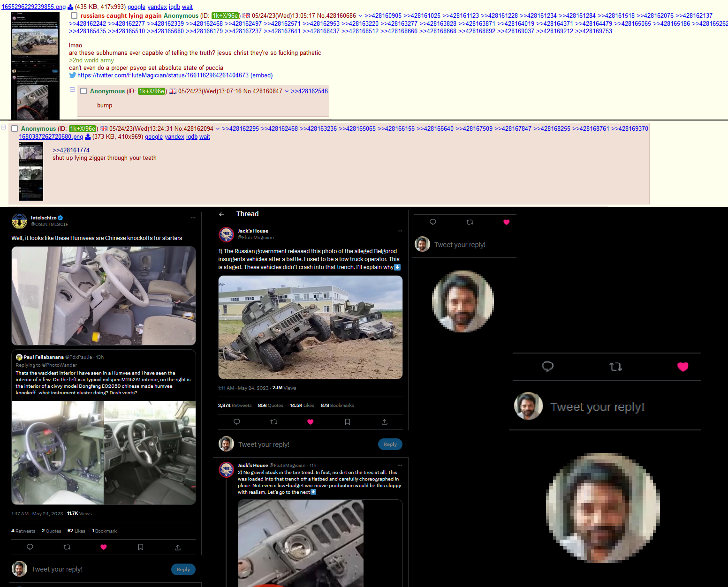Open the three-dot menu on Jack's House 11h reply

[x=400, y=466]
